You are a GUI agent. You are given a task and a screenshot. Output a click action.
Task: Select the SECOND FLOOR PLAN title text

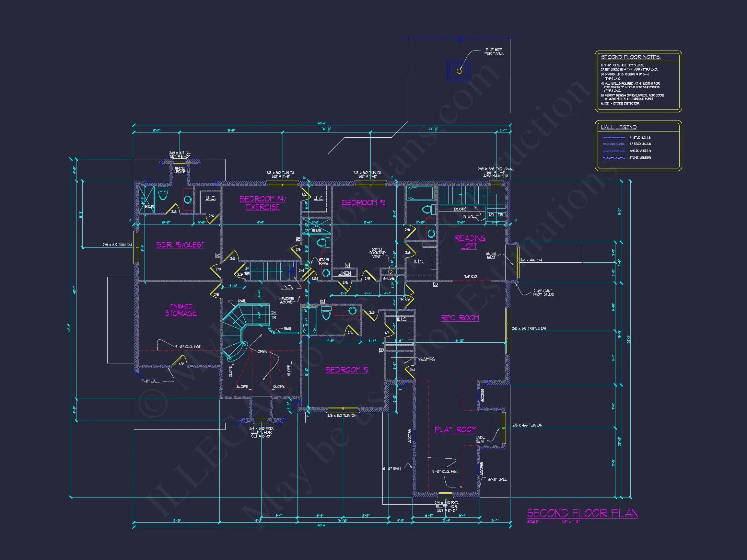pyautogui.click(x=582, y=513)
